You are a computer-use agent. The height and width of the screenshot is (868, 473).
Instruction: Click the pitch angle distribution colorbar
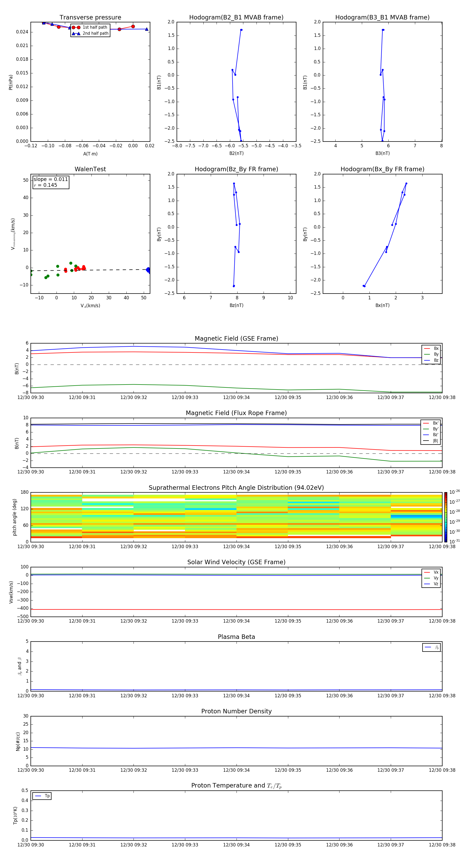[445, 517]
